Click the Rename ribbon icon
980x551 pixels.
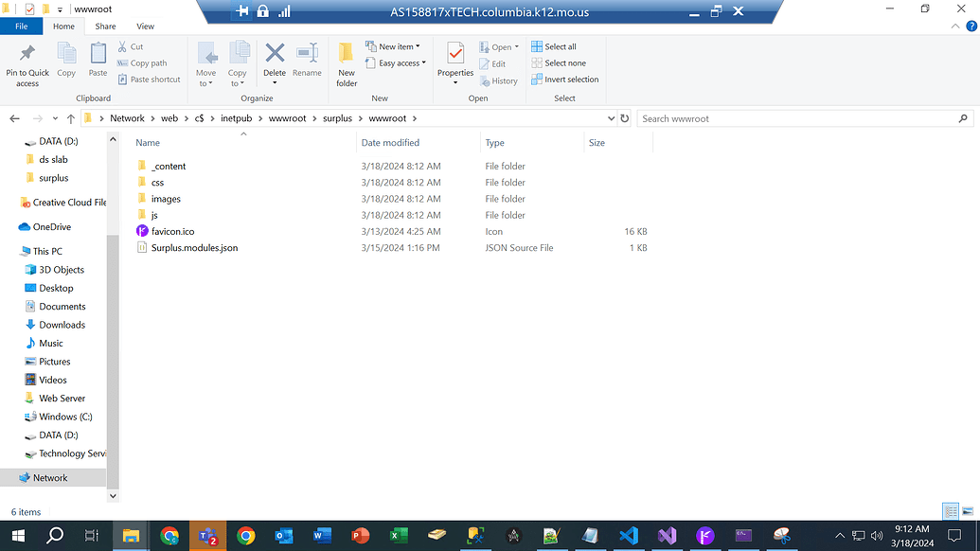pos(307,53)
